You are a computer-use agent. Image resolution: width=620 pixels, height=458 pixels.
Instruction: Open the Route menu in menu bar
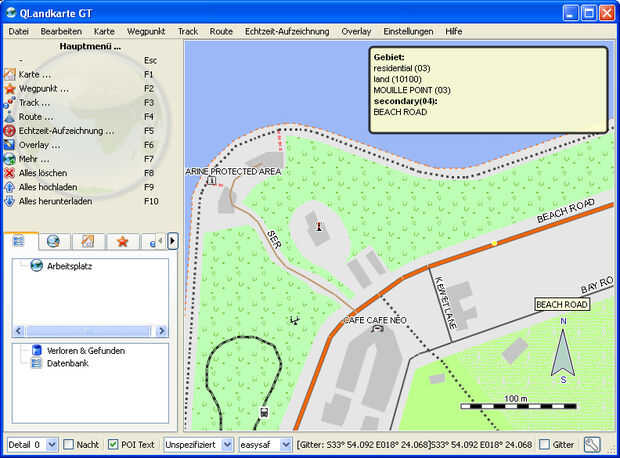(x=221, y=31)
